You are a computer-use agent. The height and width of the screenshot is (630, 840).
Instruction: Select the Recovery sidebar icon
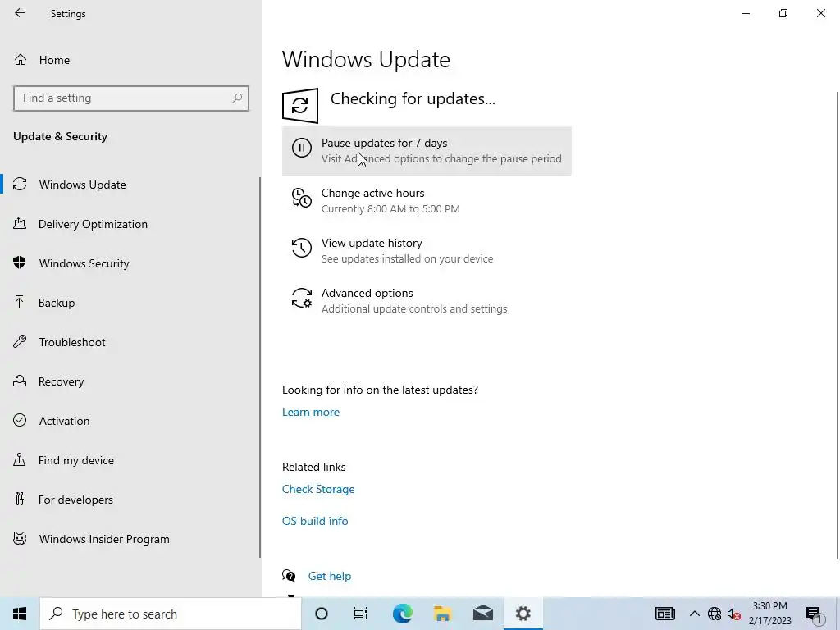[x=20, y=381]
